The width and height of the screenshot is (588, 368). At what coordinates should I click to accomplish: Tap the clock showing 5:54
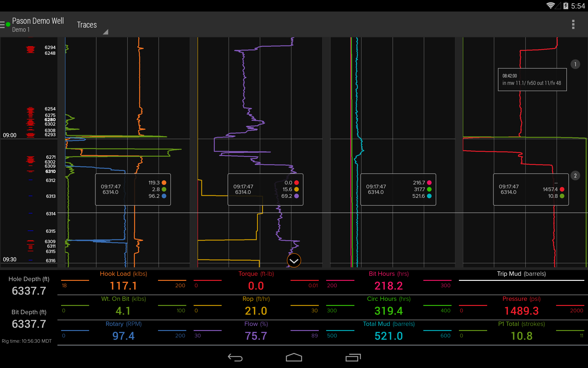click(x=578, y=6)
